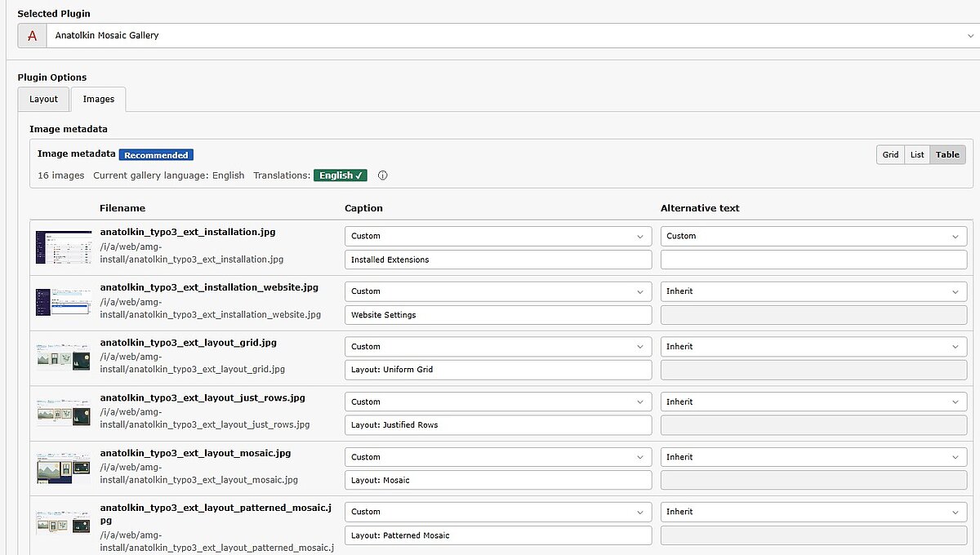Viewport: 980px width, 555px height.
Task: Click alternative text field for ext_installation.jpg
Action: 813,260
